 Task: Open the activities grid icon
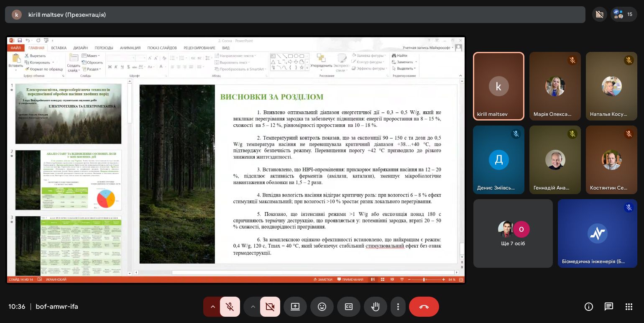pyautogui.click(x=629, y=307)
